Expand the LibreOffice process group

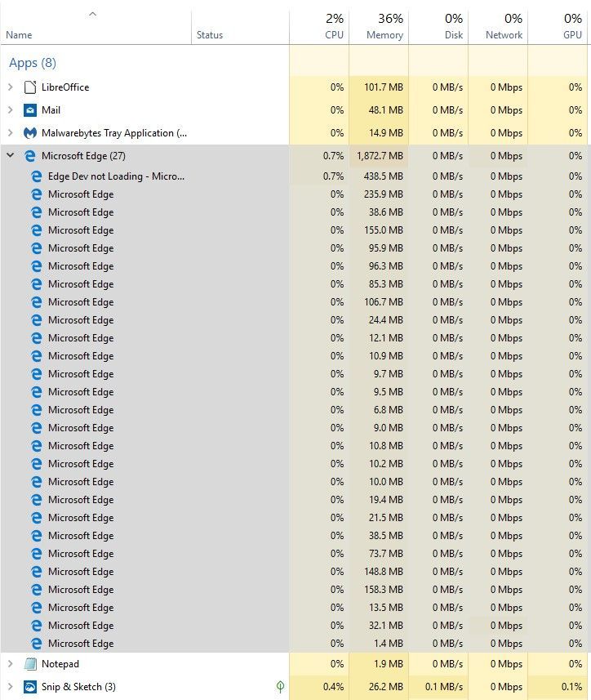[11, 87]
